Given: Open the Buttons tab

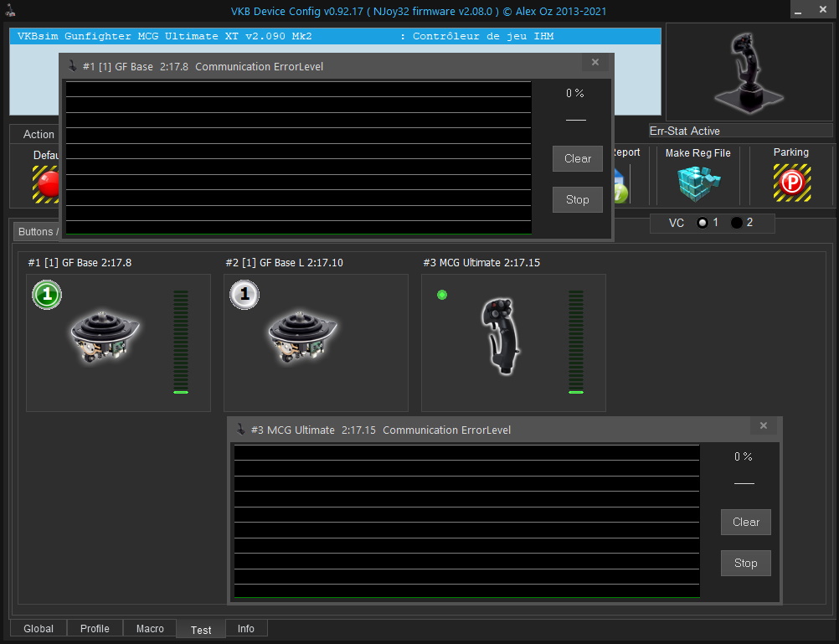Looking at the screenshot, I should coord(38,232).
